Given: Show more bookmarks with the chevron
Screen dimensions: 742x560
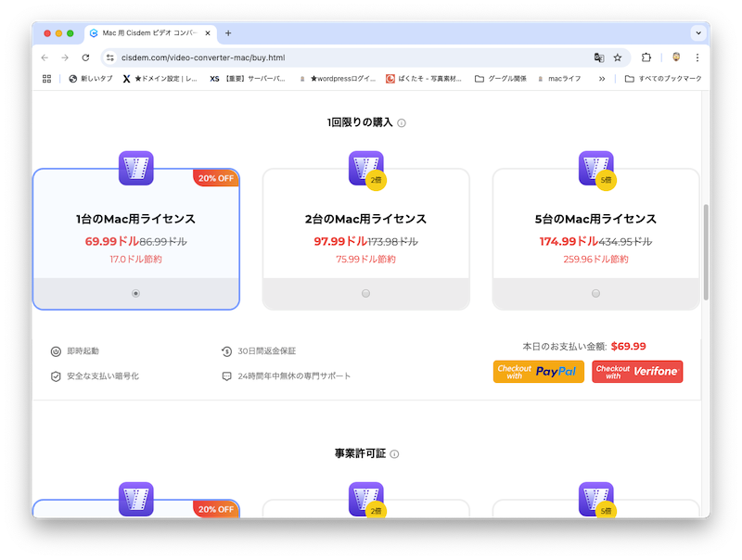Looking at the screenshot, I should [601, 79].
